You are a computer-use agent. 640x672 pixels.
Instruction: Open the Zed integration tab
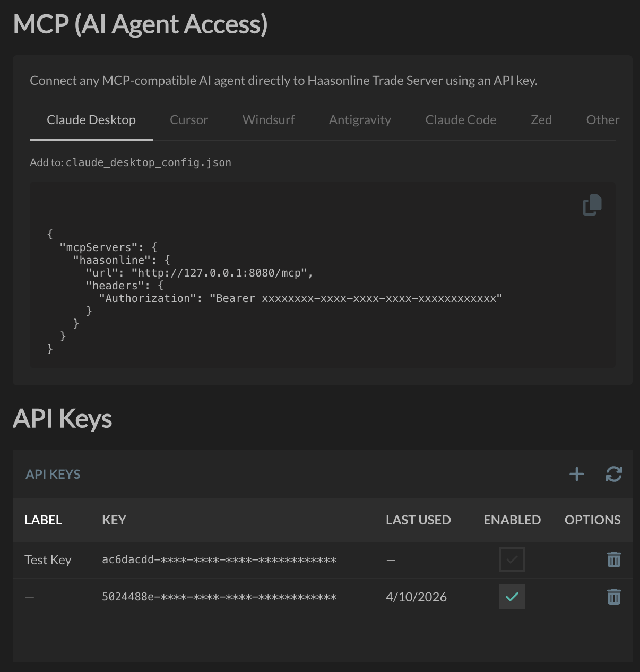click(x=541, y=120)
